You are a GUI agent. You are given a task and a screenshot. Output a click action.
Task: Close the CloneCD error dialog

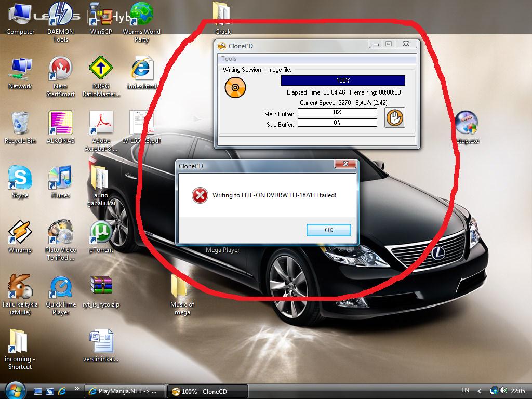click(x=345, y=164)
